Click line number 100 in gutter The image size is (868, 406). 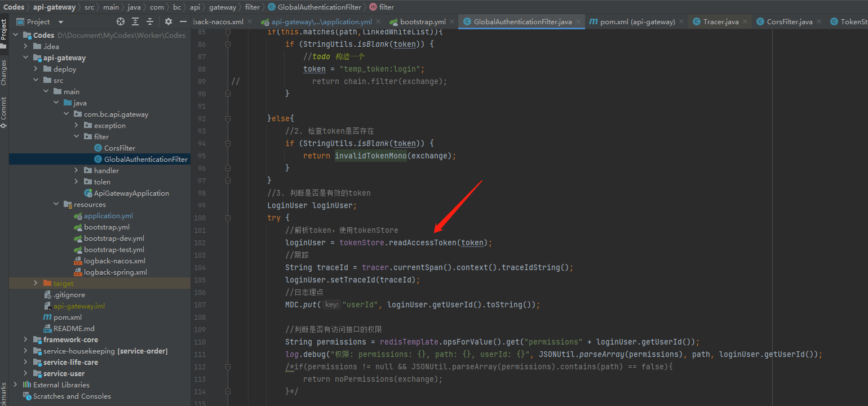coord(200,218)
